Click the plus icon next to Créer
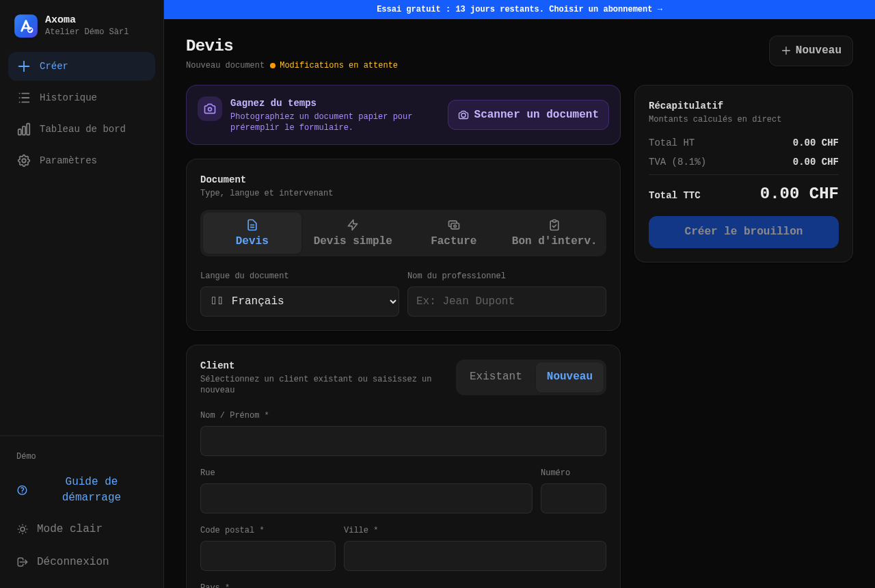 24,66
